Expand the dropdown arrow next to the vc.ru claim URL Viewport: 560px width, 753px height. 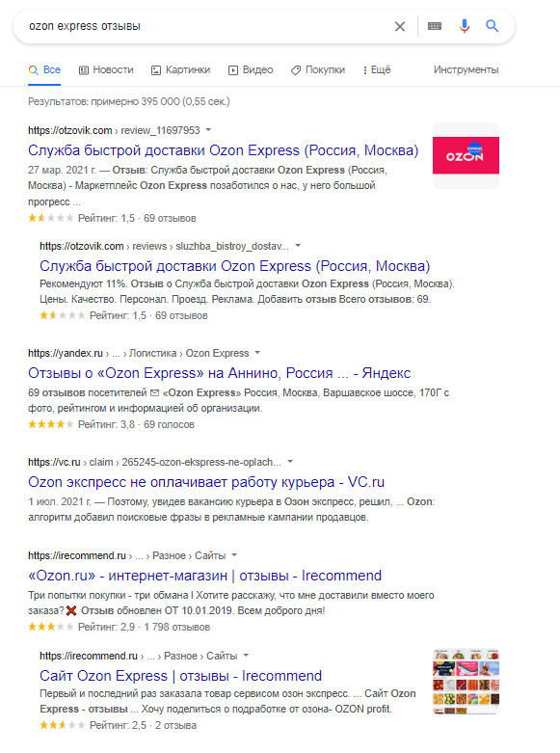click(x=290, y=462)
